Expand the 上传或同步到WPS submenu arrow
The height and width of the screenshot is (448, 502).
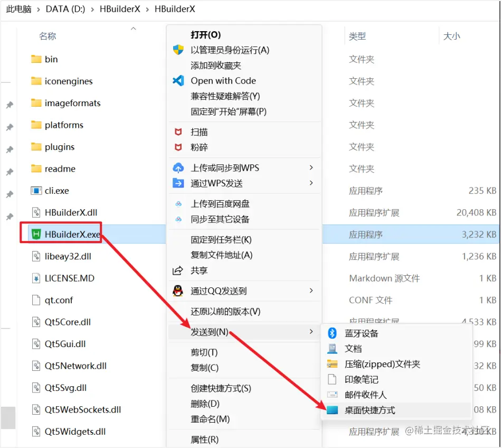click(x=311, y=167)
